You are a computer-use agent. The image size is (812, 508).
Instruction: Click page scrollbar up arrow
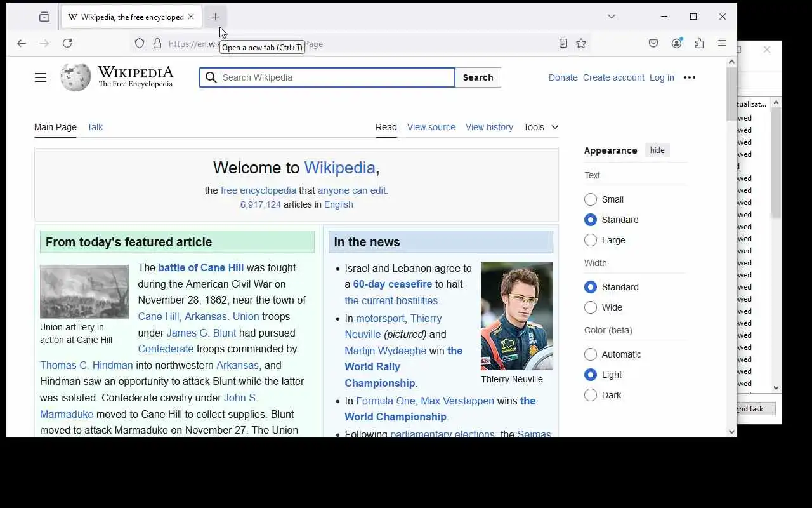[x=731, y=62]
